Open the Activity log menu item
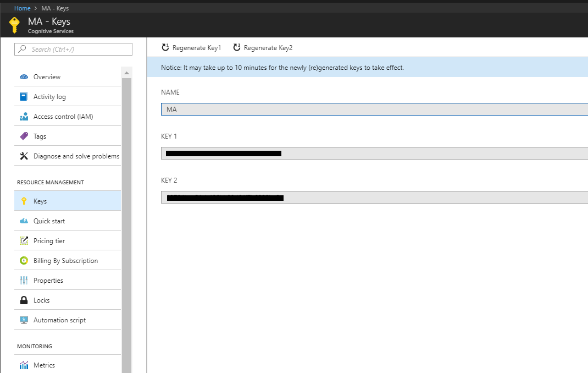 coord(68,96)
